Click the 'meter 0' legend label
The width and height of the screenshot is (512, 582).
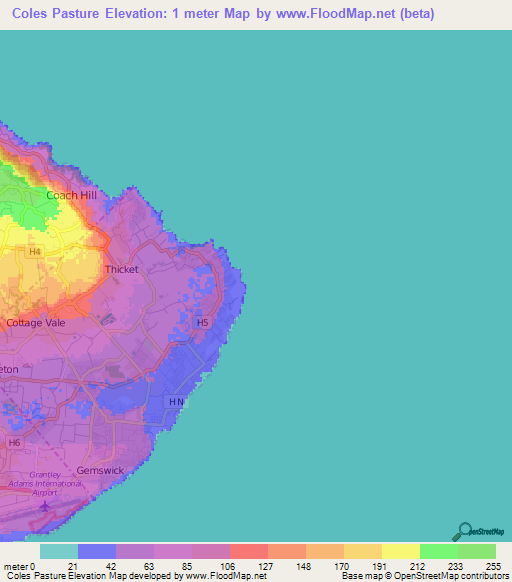point(19,567)
